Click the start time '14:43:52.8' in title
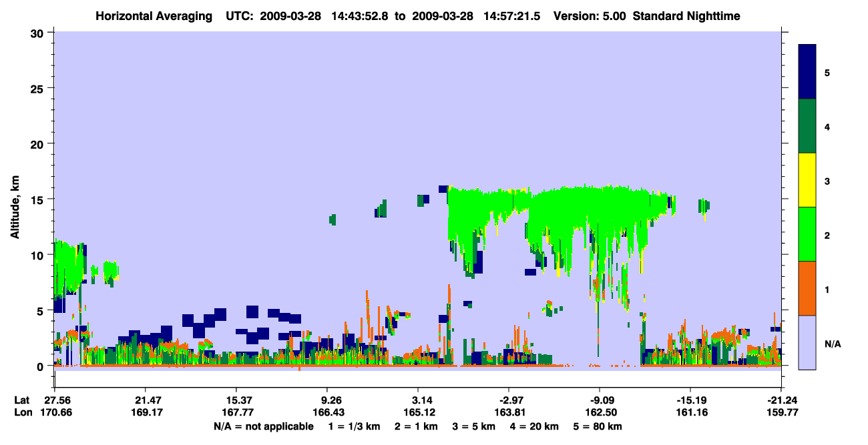The height and width of the screenshot is (445, 868). [361, 15]
